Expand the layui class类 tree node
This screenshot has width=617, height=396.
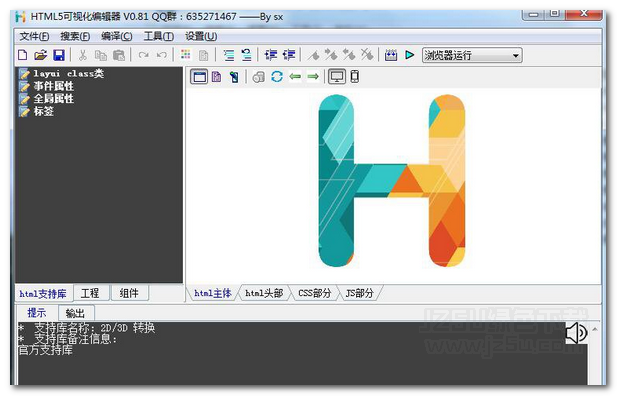(x=68, y=74)
